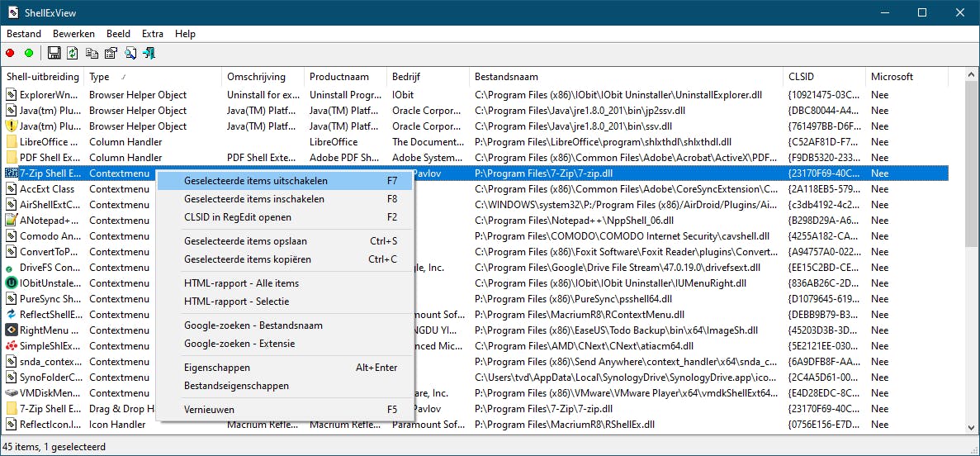
Task: Select the ConvertToP row
Action: [476, 251]
